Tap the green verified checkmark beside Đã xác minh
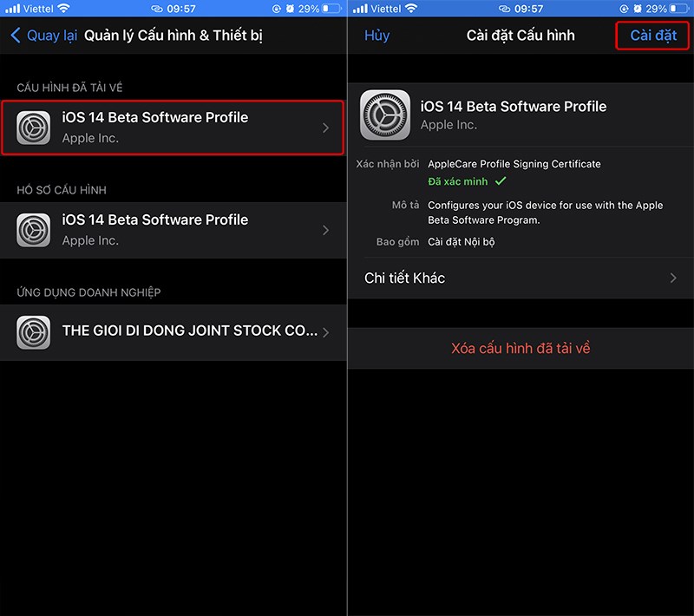Viewport: 694px width, 616px height. pyautogui.click(x=501, y=181)
